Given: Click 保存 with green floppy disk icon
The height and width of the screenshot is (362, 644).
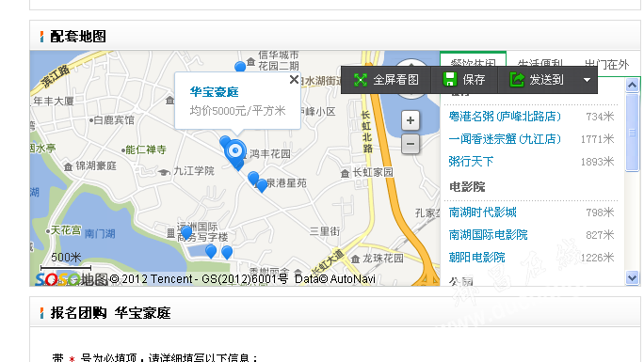Looking at the screenshot, I should pos(464,80).
